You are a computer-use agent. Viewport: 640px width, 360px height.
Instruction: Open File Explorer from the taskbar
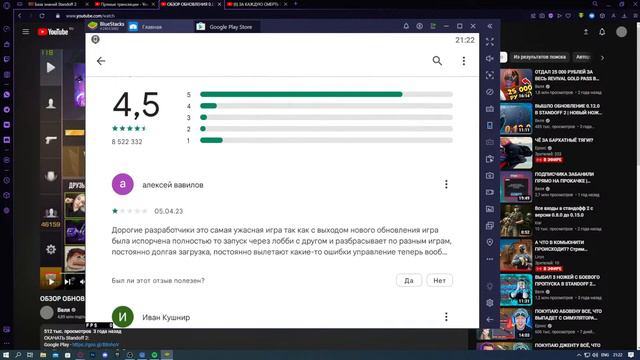[x=43, y=355]
